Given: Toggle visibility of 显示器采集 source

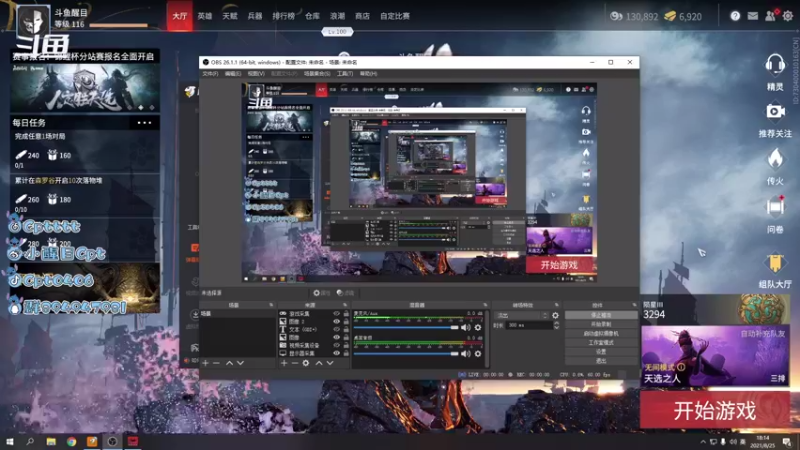Looking at the screenshot, I should coord(336,353).
